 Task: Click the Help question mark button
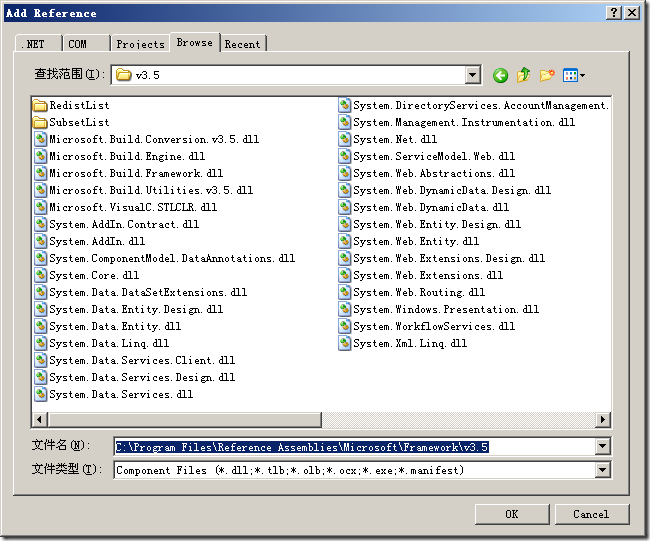tap(614, 13)
